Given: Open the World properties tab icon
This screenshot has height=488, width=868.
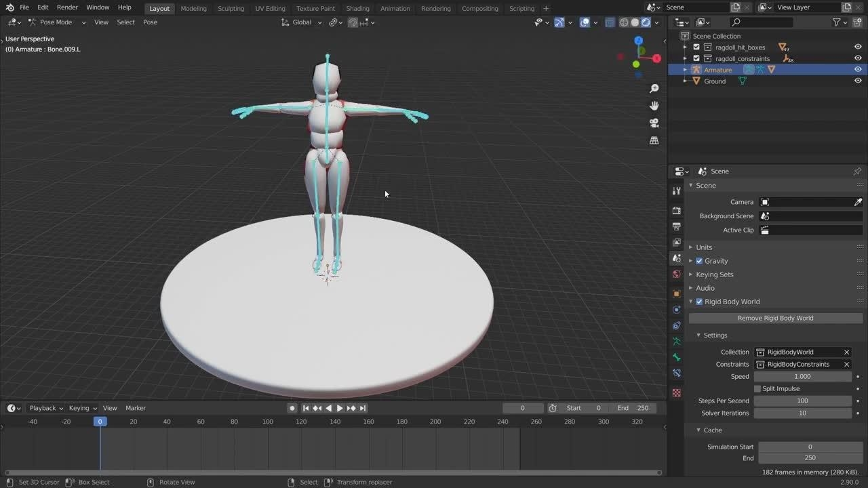Looking at the screenshot, I should point(676,274).
